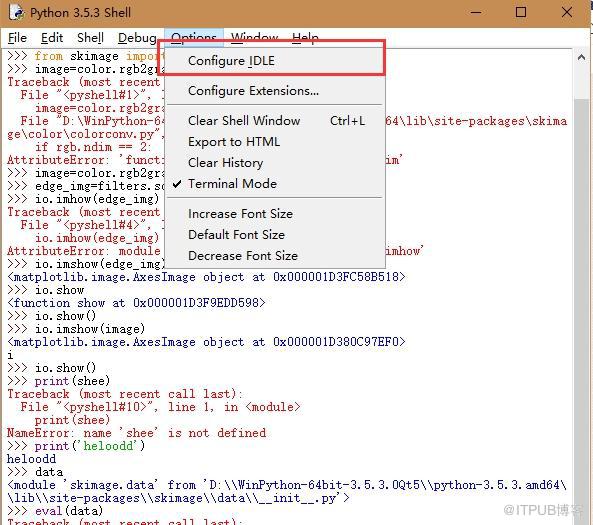Click the 'print(shee)' prompt line
Image resolution: width=593 pixels, height=525 pixels.
point(59,381)
